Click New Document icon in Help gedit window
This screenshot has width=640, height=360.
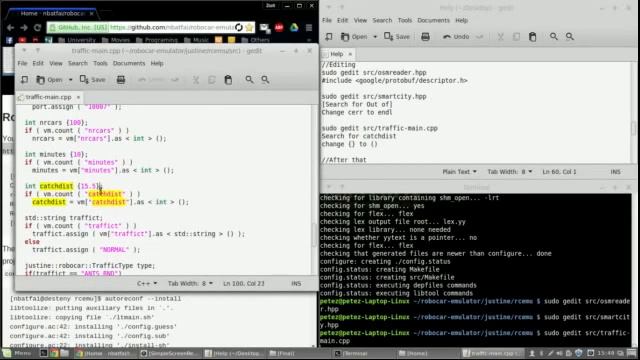click(x=329, y=37)
